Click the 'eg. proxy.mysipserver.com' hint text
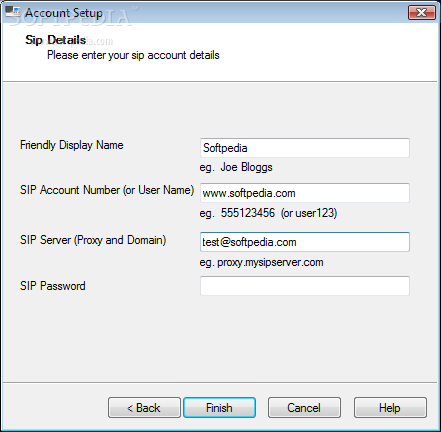Screen dimensions: 441x432 click(x=261, y=262)
